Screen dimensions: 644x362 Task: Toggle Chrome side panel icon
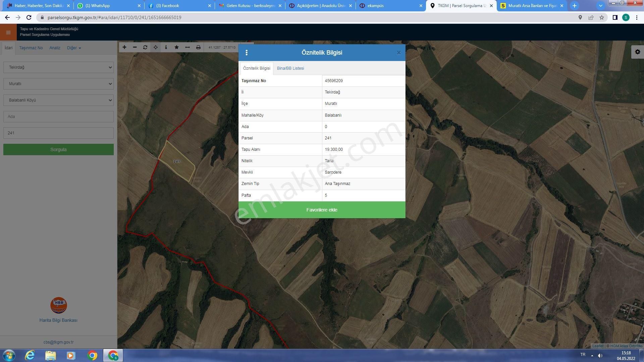[615, 17]
